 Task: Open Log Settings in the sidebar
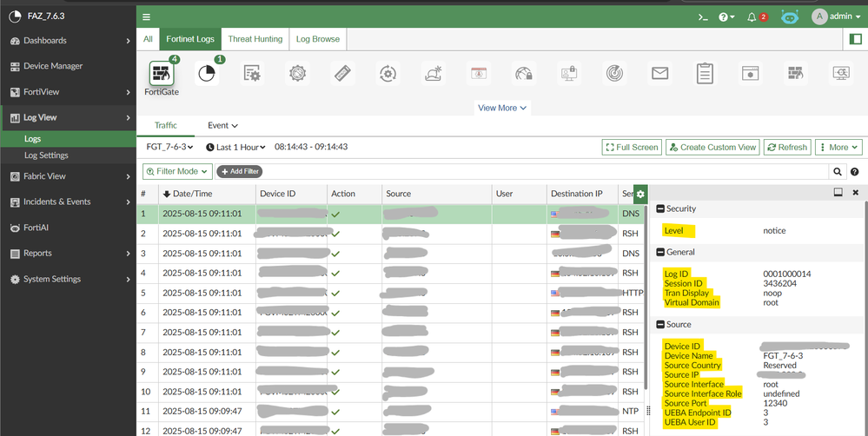46,155
